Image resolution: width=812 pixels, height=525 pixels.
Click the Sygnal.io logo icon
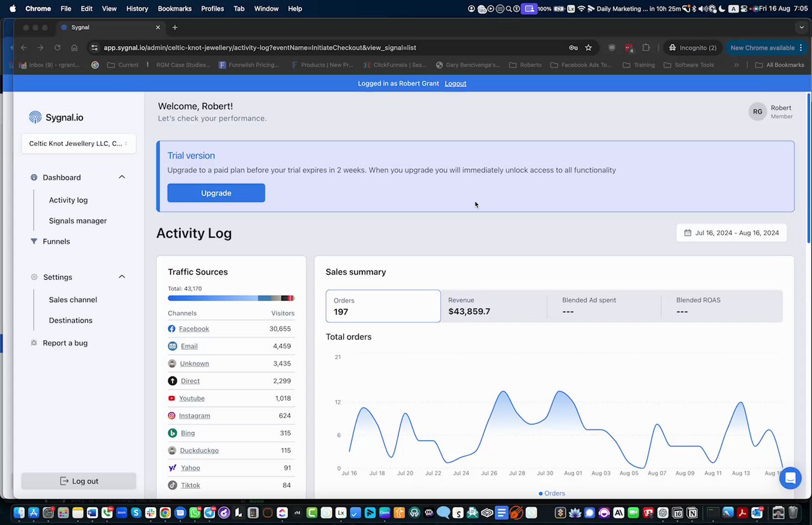[36, 117]
